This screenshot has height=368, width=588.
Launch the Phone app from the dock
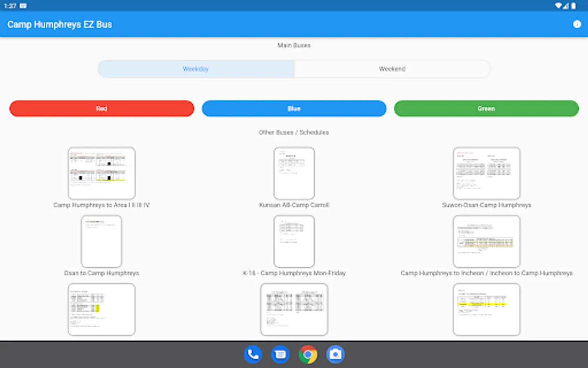point(253,355)
